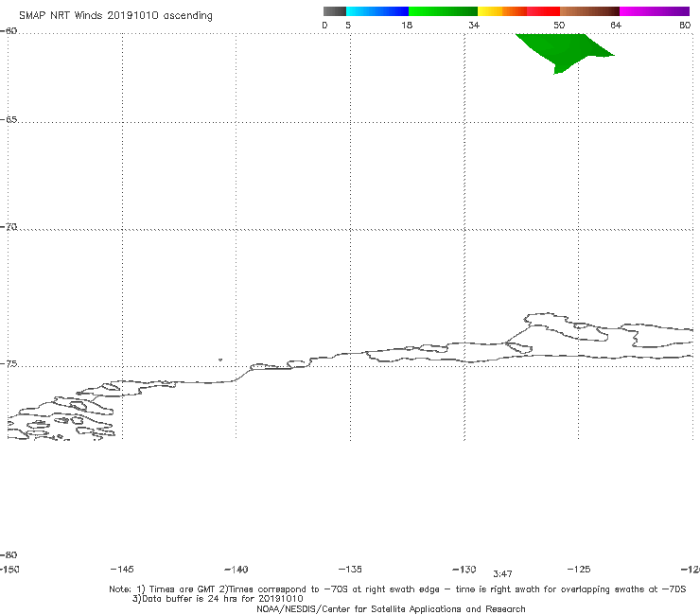The height and width of the screenshot is (615, 700).
Task: Click the longitude label '-140'
Action: pos(236,570)
